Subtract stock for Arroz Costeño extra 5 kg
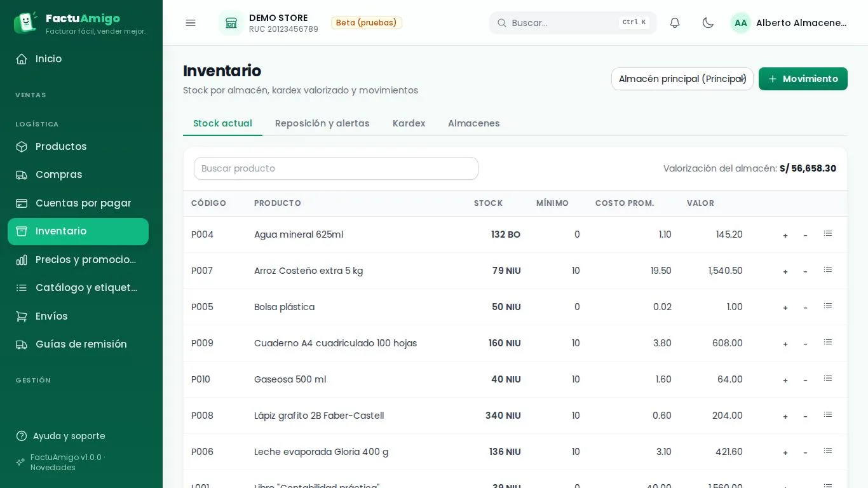 (805, 271)
